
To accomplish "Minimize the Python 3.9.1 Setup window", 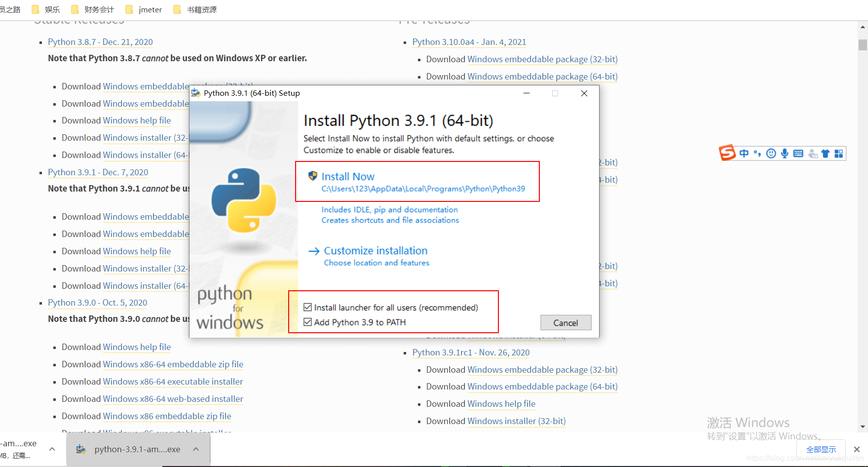I will [527, 93].
